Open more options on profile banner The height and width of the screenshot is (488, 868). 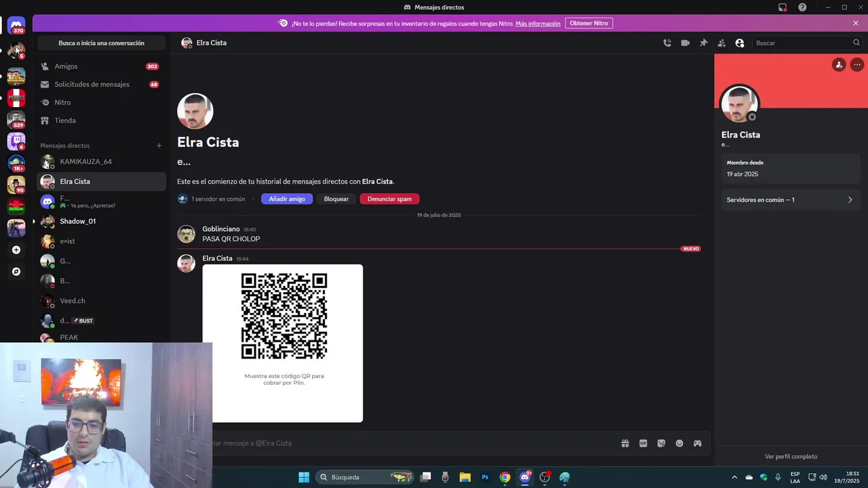(x=857, y=65)
